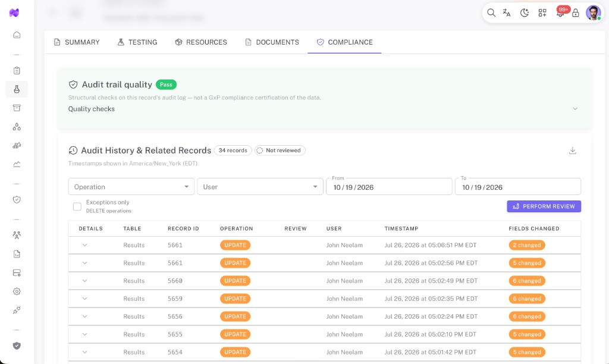Open the User filter dropdown
Screen dimensions: 609x364
coord(260,187)
